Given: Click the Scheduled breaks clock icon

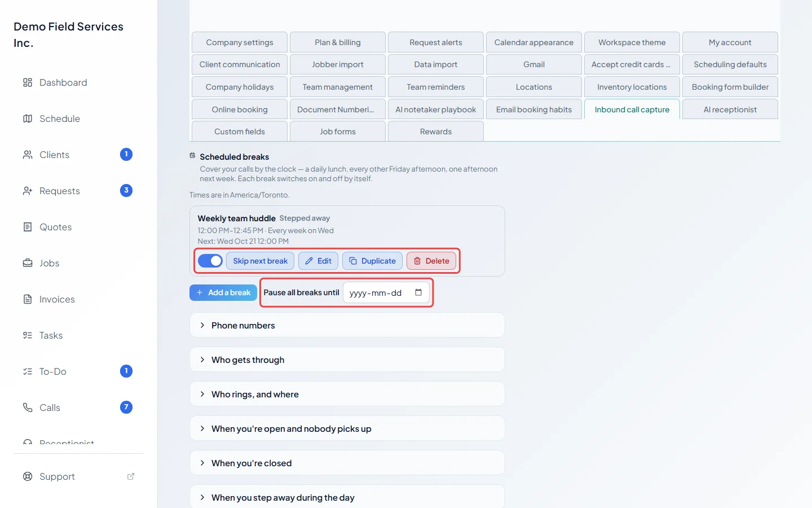Looking at the screenshot, I should 192,156.
